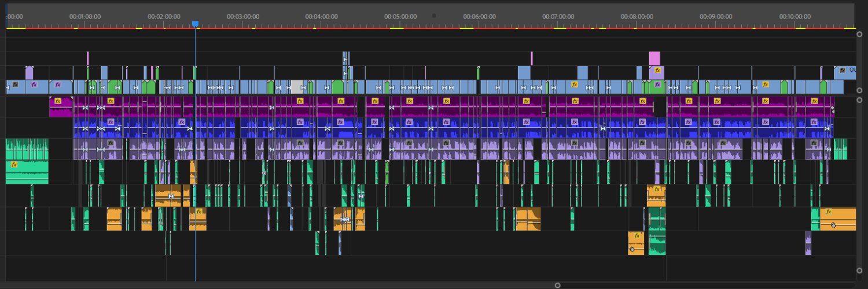Select the first lavender clip on the second video track
868x289 pixels.
pos(29,72)
